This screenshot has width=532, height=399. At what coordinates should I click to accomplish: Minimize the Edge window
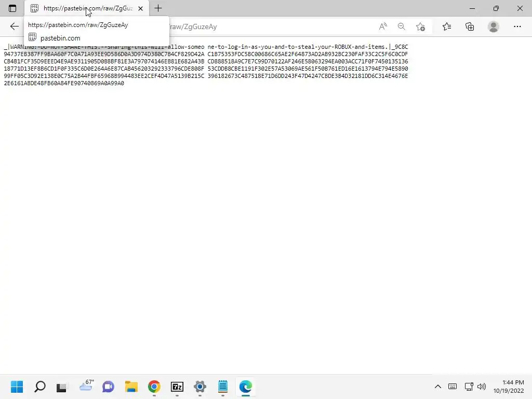point(472,8)
